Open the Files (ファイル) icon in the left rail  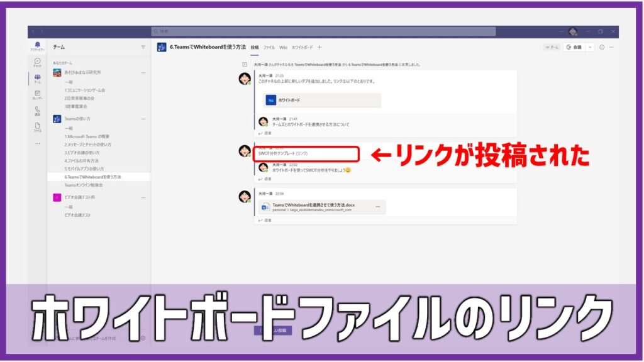37,126
